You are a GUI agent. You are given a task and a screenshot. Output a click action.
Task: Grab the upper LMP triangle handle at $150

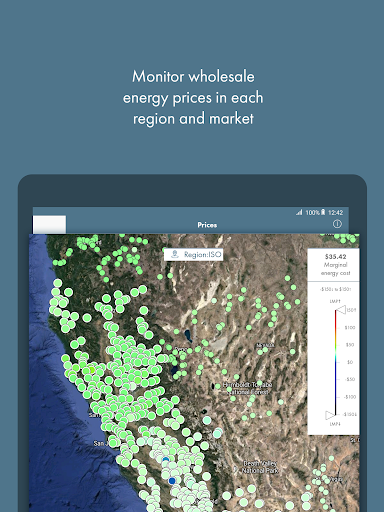click(x=341, y=310)
